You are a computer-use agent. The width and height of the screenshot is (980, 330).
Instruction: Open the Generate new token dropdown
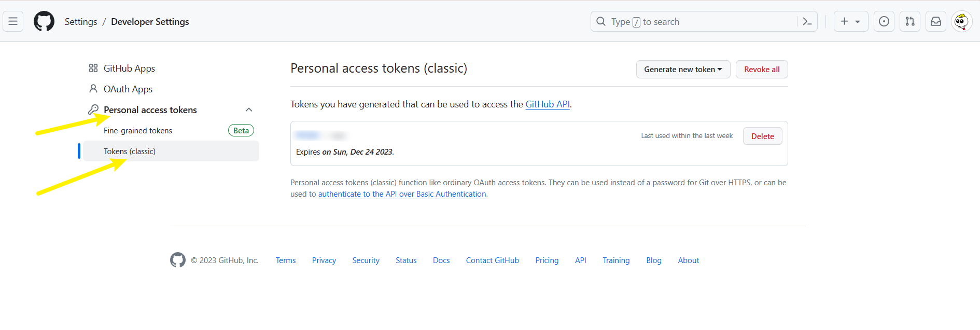pyautogui.click(x=683, y=70)
